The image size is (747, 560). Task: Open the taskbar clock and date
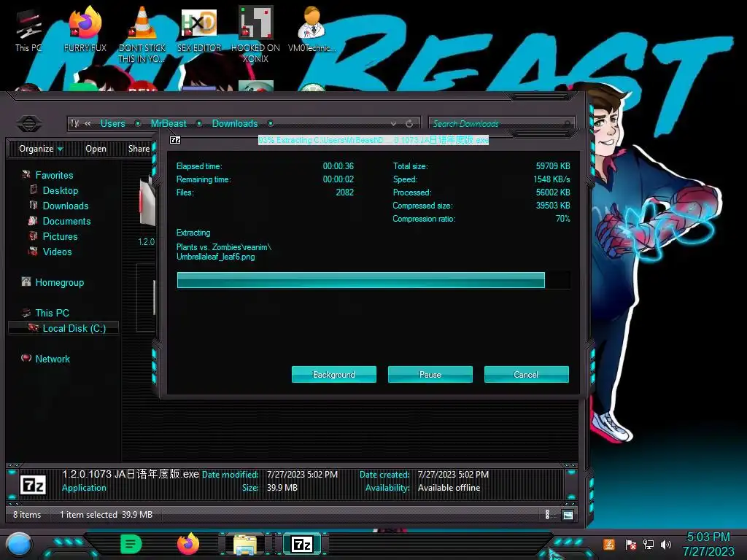click(x=708, y=544)
